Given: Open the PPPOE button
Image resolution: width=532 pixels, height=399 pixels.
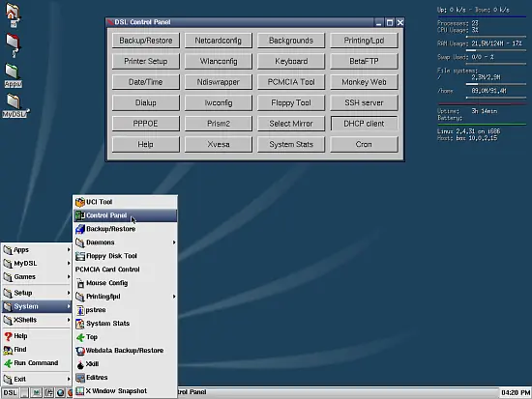Looking at the screenshot, I should pyautogui.click(x=145, y=124).
